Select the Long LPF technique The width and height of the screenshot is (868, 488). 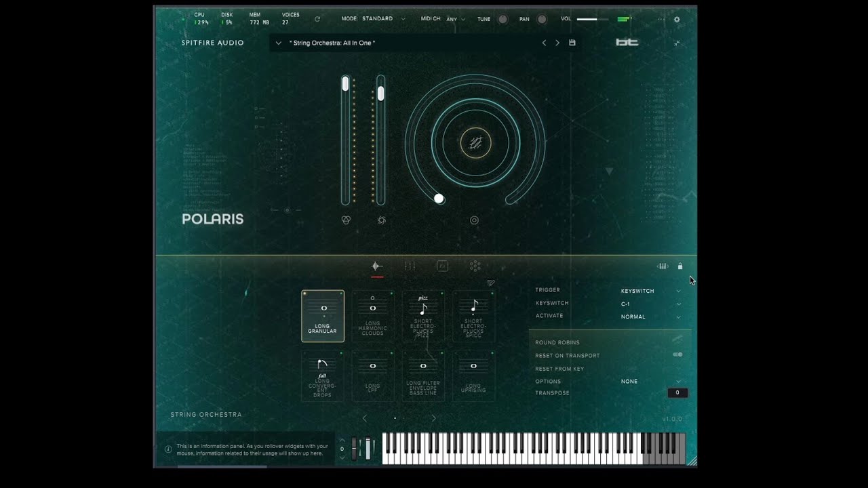point(373,376)
